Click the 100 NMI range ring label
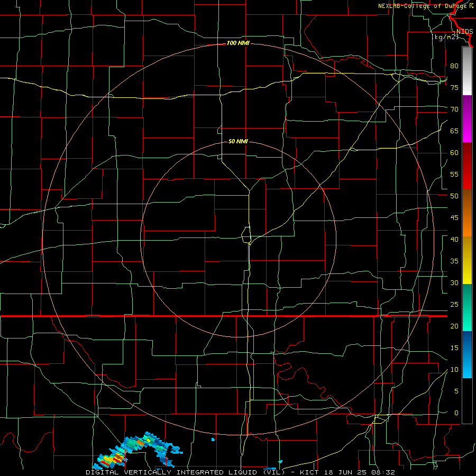476x476 pixels. point(238,43)
